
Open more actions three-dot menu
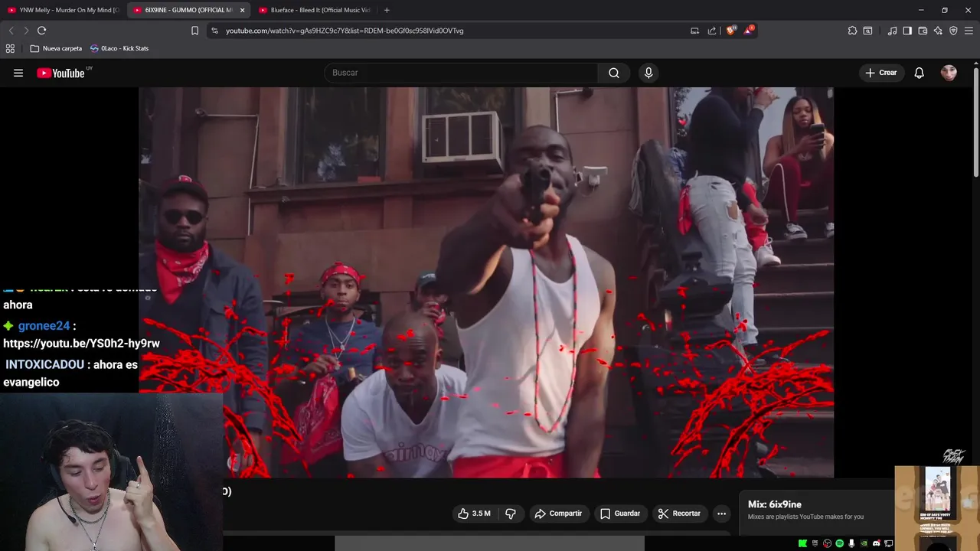coord(721,514)
